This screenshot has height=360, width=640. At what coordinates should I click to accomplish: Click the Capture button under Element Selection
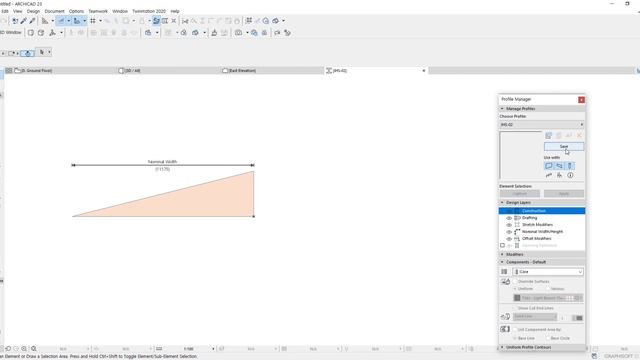click(520, 193)
